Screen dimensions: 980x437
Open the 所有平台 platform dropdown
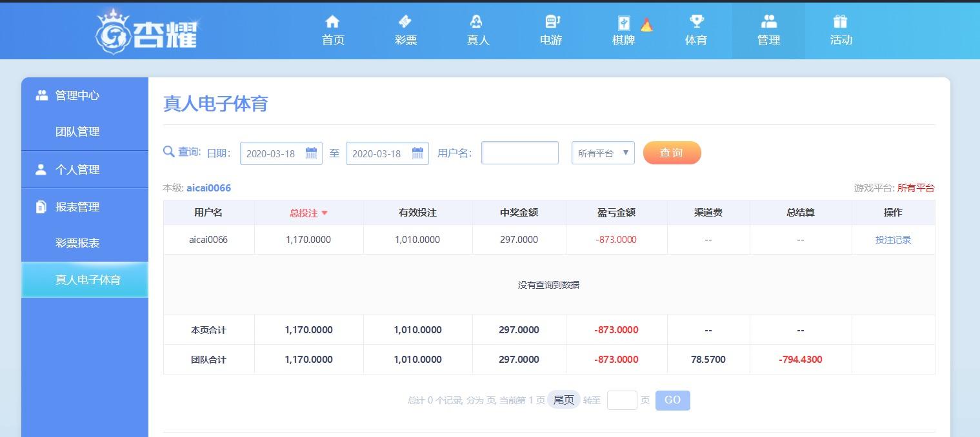[x=603, y=153]
